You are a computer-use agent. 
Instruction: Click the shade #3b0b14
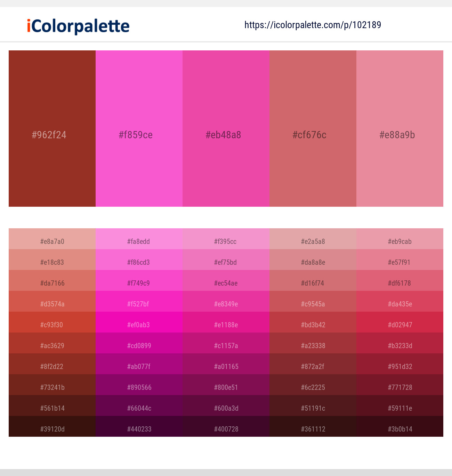(399, 429)
